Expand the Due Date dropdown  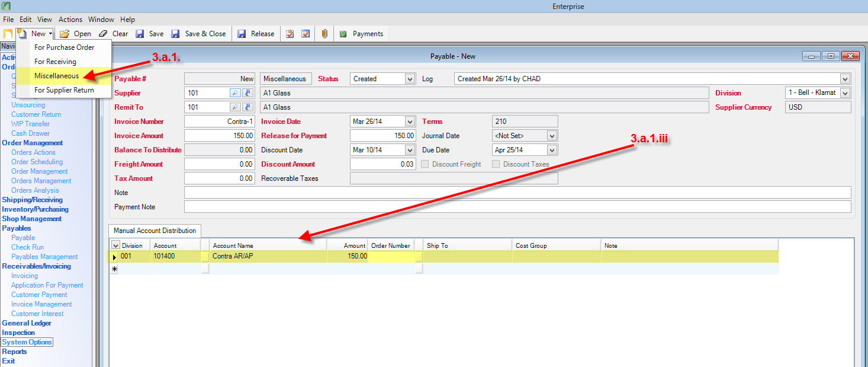(x=552, y=150)
